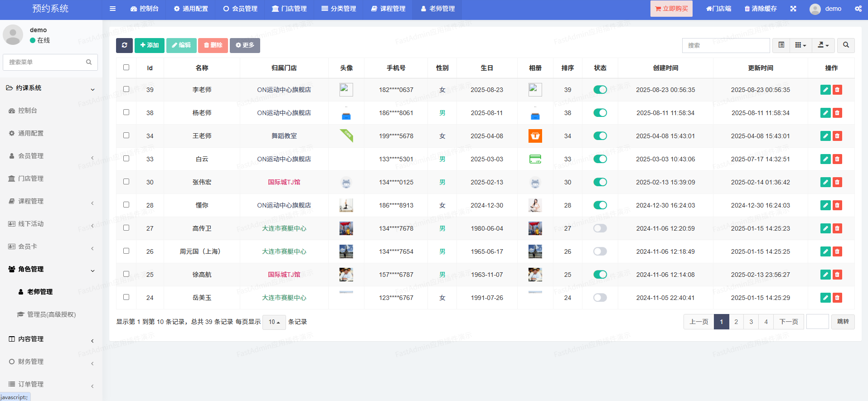This screenshot has width=868, height=401.
Task: Select the checkbox for row Id 30
Action: (x=126, y=182)
